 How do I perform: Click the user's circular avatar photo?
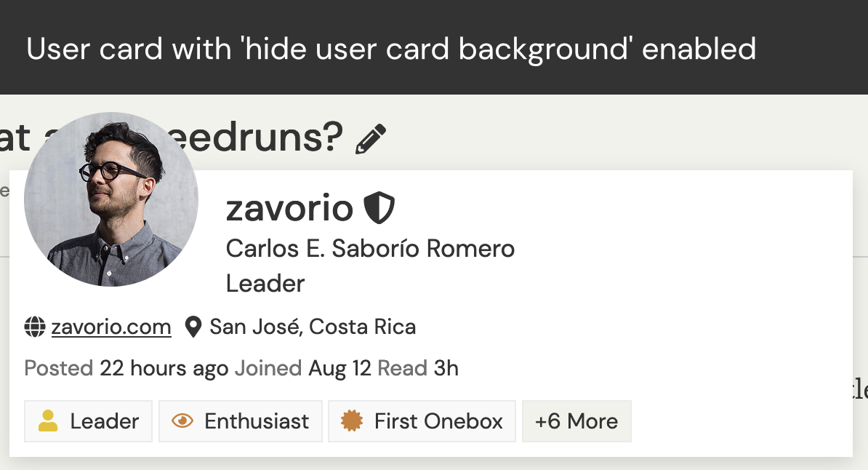111,199
